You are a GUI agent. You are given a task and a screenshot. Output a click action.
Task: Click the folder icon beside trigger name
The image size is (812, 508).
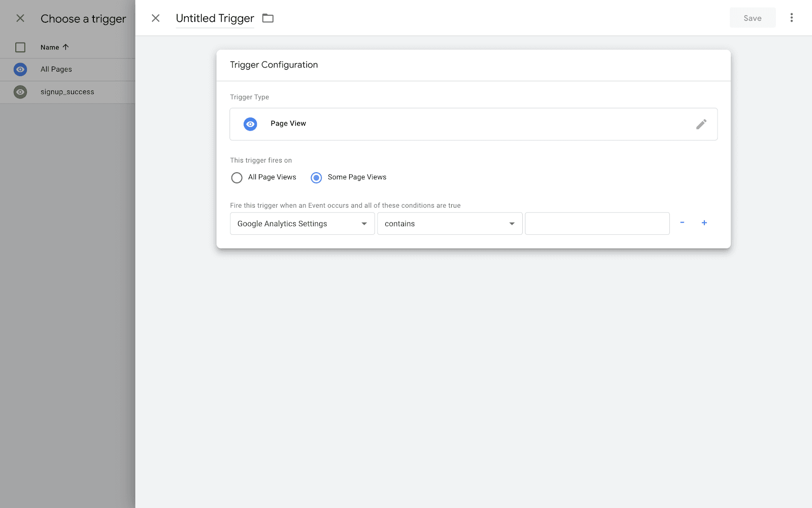click(268, 18)
